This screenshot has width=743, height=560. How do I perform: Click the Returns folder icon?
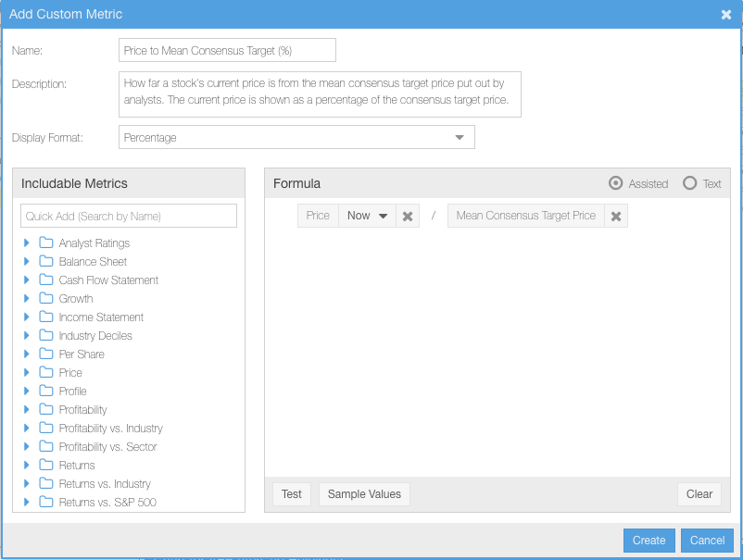46,465
